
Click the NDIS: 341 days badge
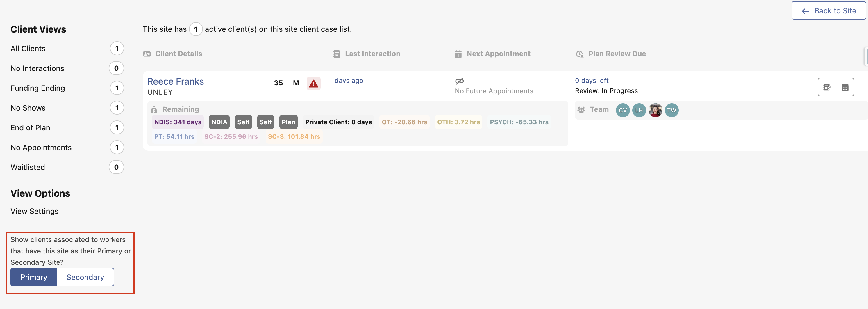coord(178,122)
